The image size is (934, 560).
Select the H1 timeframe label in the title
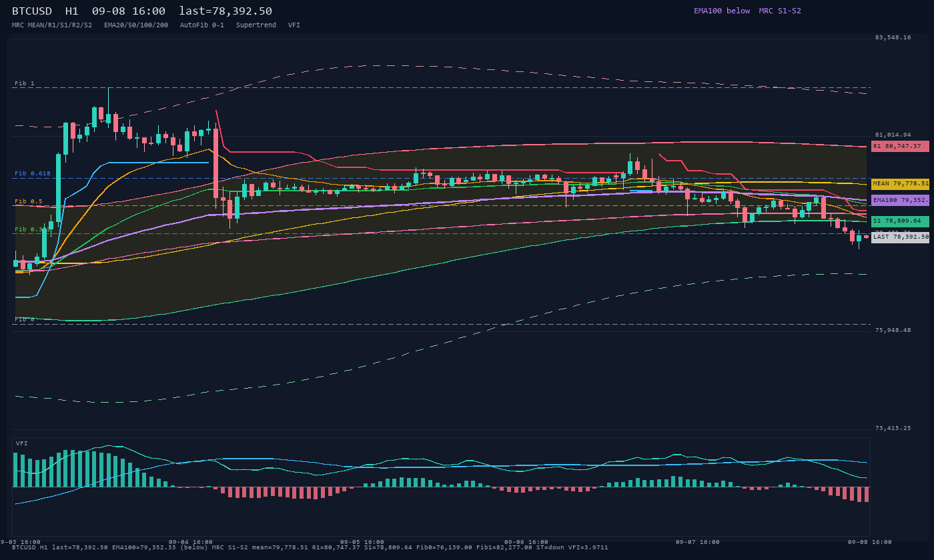pyautogui.click(x=72, y=11)
